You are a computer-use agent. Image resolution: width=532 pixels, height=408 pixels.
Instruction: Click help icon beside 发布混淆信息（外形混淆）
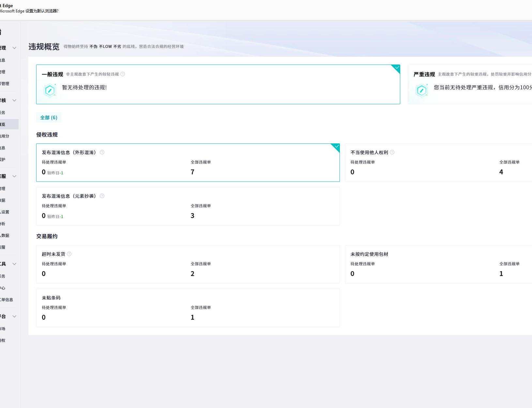point(102,152)
